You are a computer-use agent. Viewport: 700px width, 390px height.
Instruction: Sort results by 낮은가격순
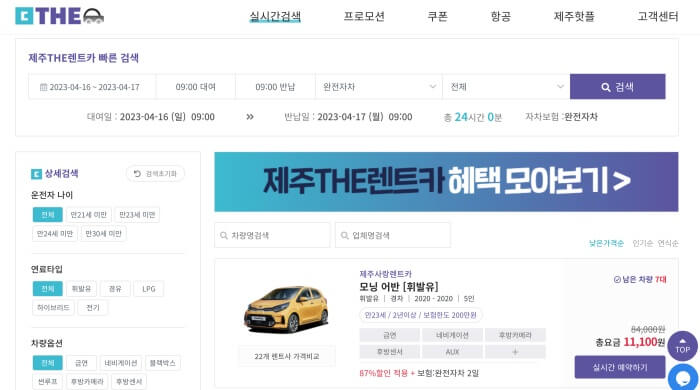tap(606, 243)
